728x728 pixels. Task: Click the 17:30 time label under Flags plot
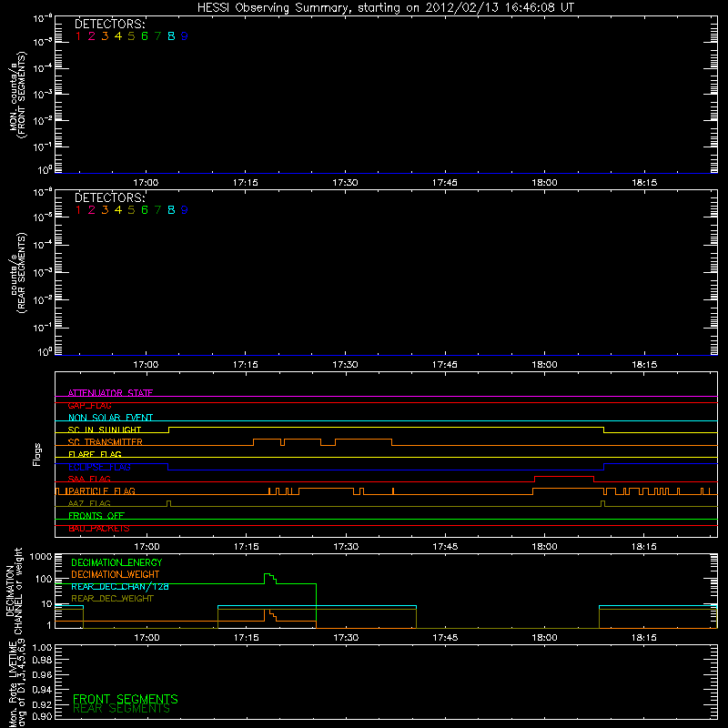[346, 547]
